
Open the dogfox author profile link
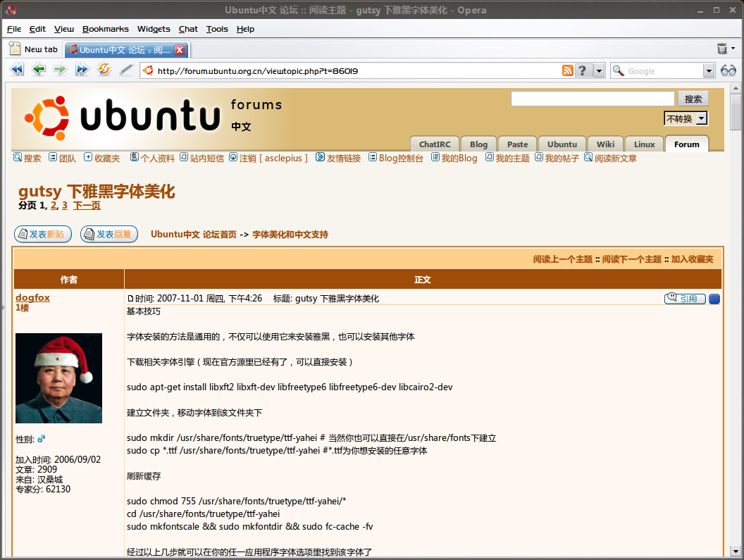pos(32,297)
